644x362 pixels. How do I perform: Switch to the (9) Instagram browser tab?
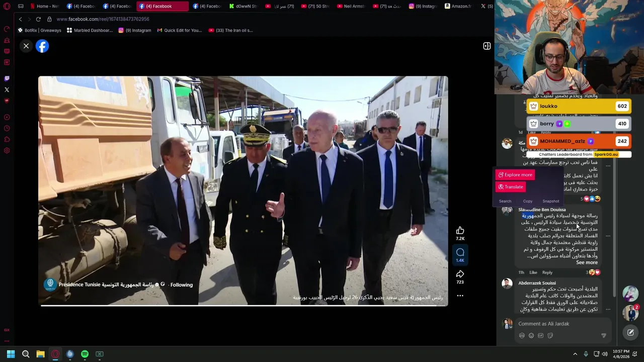[x=424, y=6]
